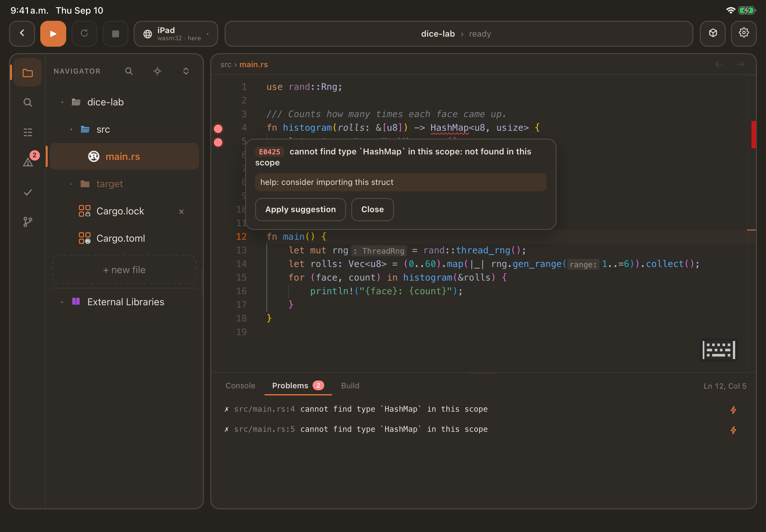
Task: Click the + new file button
Action: pyautogui.click(x=124, y=270)
